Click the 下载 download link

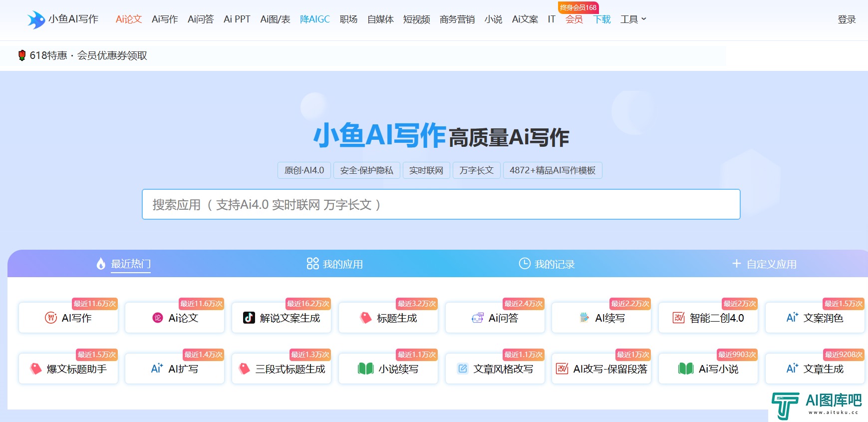point(602,19)
